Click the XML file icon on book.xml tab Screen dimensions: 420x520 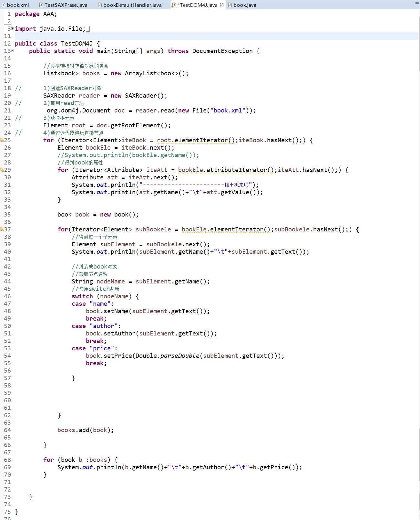pos(3,5)
